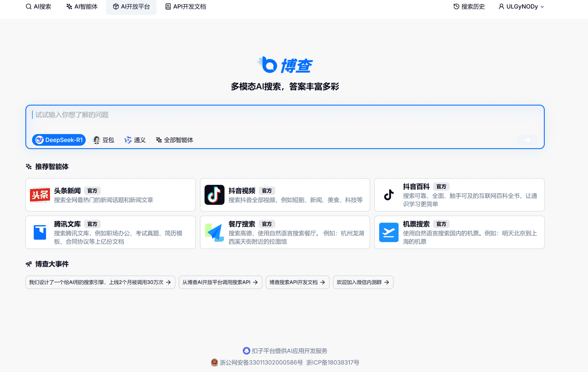Open the AI搜索 tab

click(x=39, y=6)
